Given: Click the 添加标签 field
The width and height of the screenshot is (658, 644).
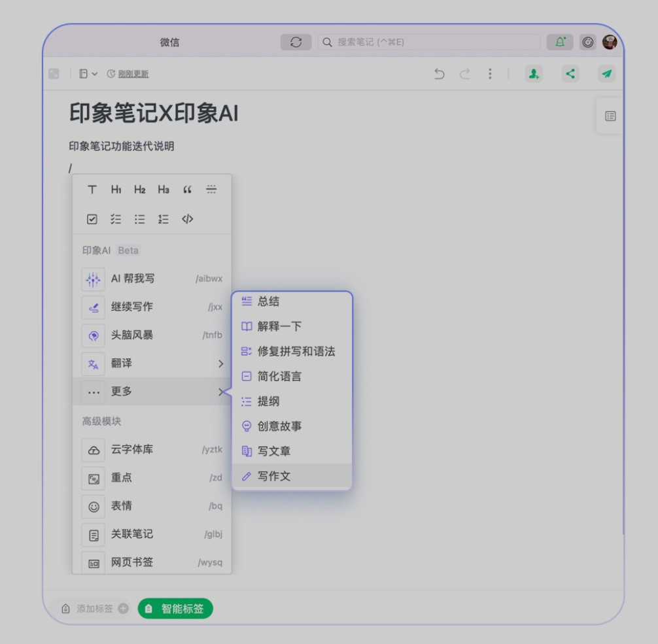Looking at the screenshot, I should (94, 608).
